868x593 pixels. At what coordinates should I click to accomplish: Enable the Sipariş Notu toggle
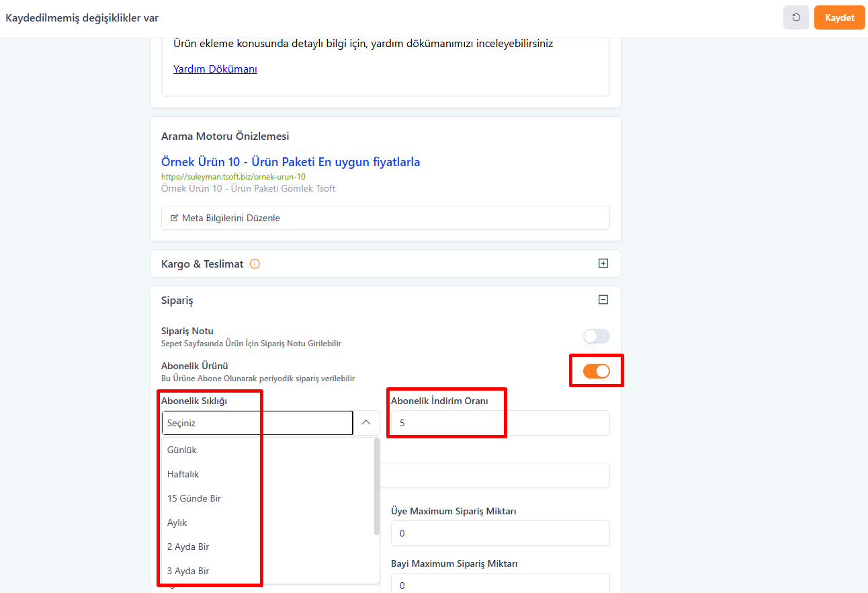point(596,336)
